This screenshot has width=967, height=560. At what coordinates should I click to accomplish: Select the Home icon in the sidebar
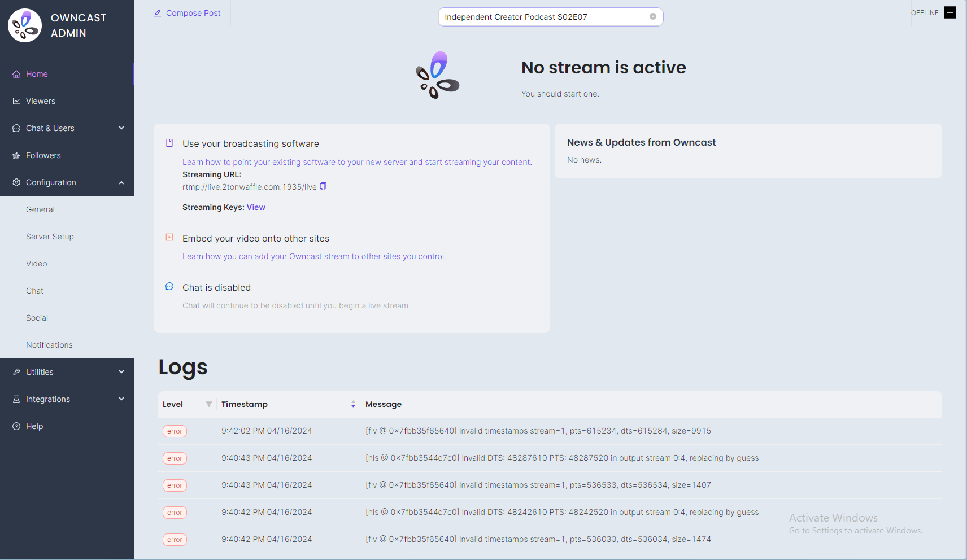tap(15, 73)
